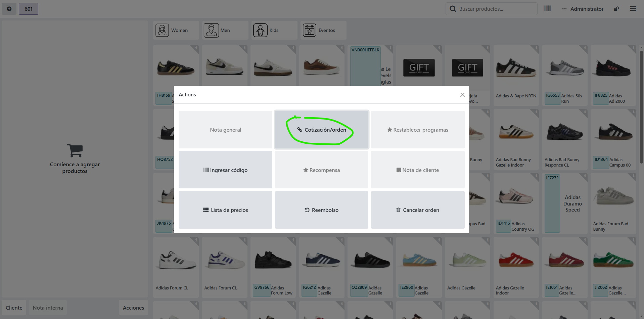Select the Eventos category

point(323,30)
